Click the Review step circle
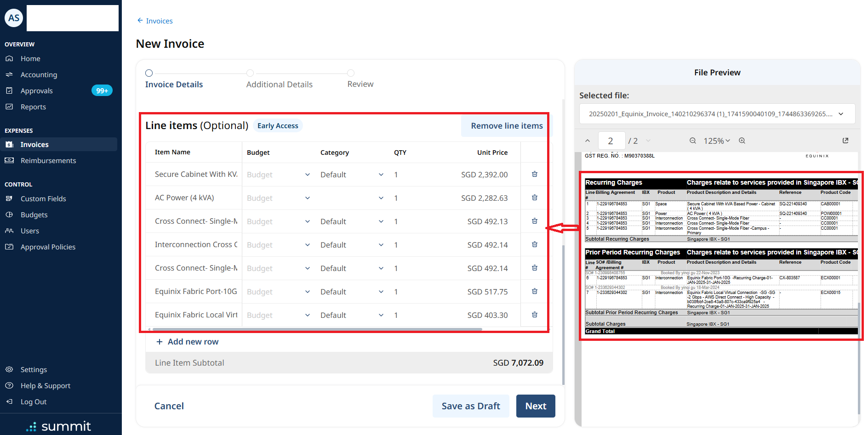 click(x=351, y=73)
